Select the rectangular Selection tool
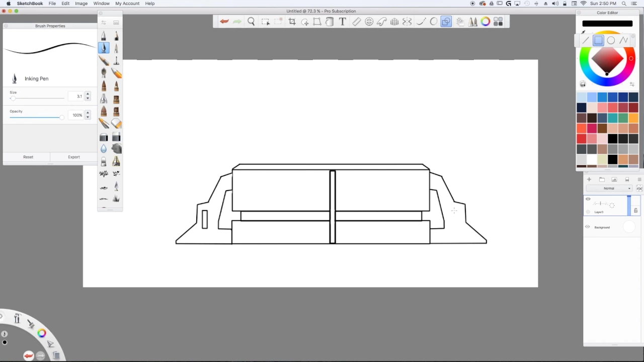This screenshot has width=644, height=362. tap(265, 22)
